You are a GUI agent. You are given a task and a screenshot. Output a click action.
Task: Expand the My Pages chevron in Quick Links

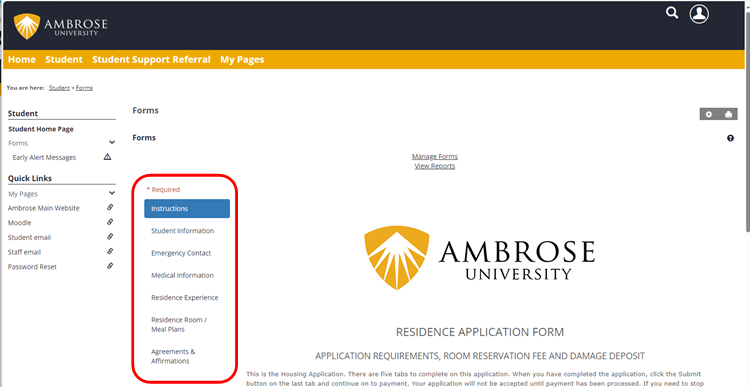pos(112,193)
